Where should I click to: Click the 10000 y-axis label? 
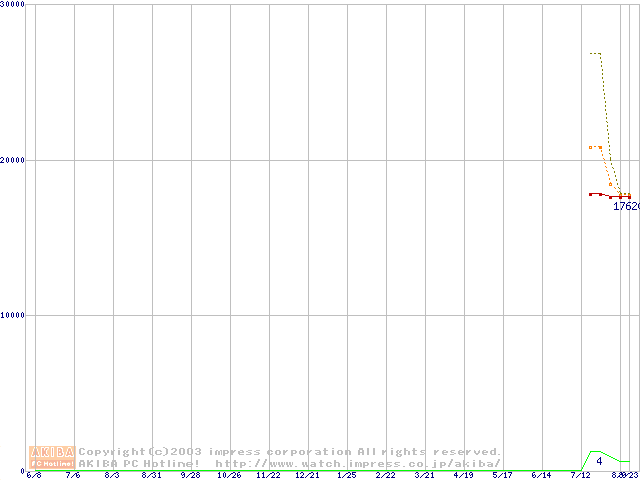(13, 315)
